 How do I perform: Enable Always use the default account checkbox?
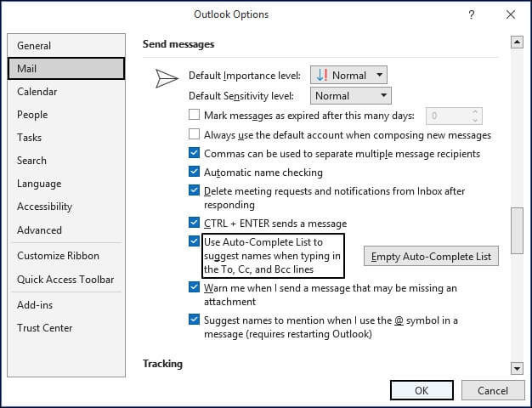tap(194, 134)
